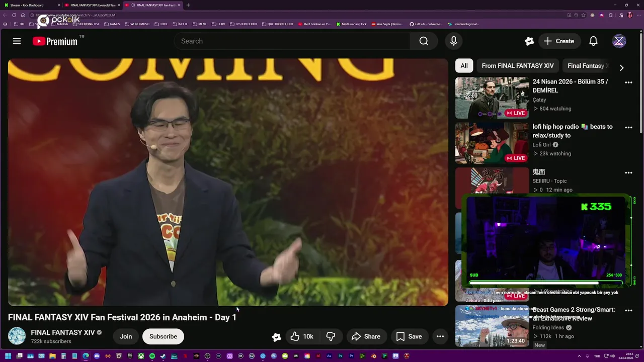The width and height of the screenshot is (644, 362).
Task: Join the FINAL FANTASY XIV channel
Action: click(x=126, y=336)
